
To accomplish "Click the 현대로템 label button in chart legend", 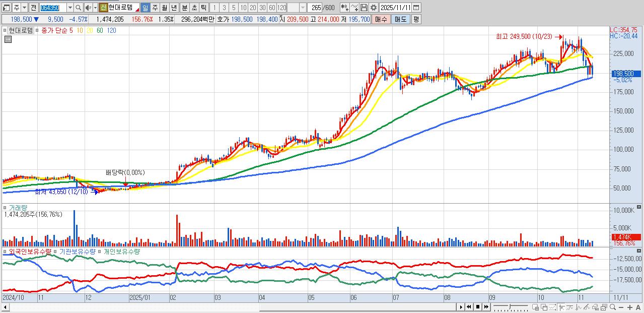I will [22, 30].
